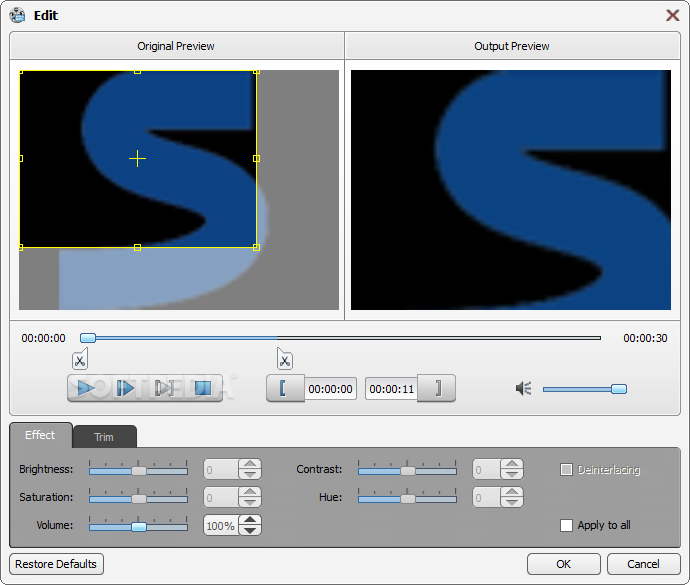The width and height of the screenshot is (690, 585).
Task: Click the total duration 00:00:30 label
Action: [645, 338]
